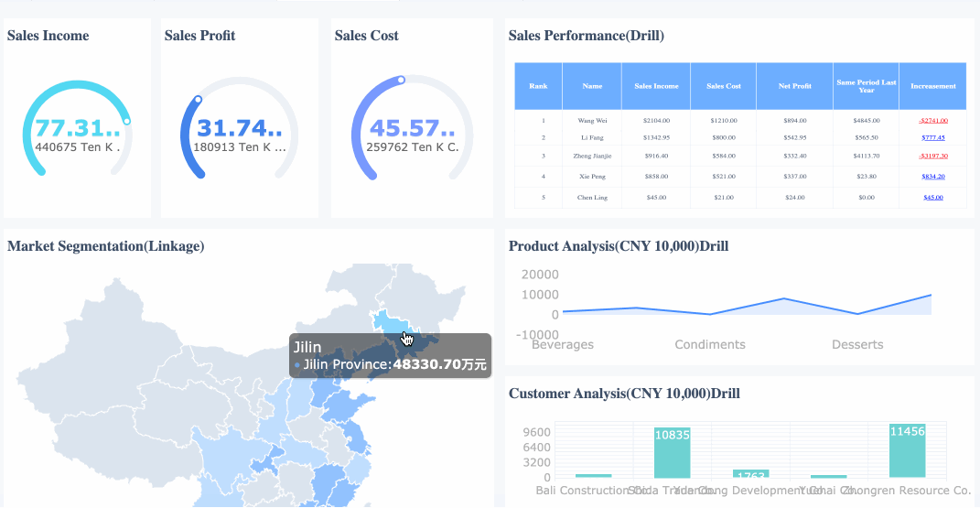980x508 pixels.
Task: Click the Zhongren Resource Co. label
Action: point(907,491)
